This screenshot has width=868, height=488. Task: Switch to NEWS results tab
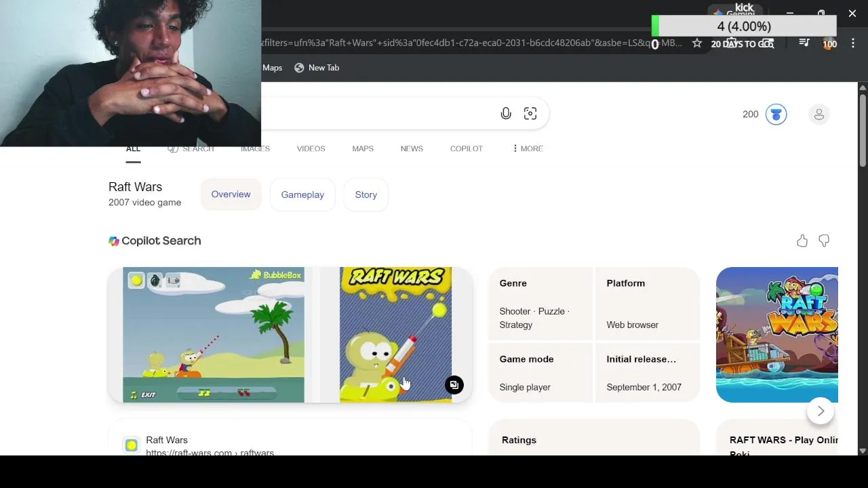412,148
